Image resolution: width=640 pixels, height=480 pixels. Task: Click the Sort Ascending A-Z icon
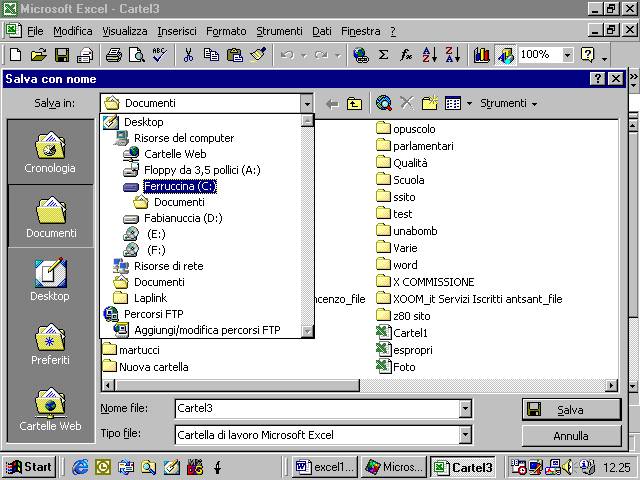click(x=430, y=54)
